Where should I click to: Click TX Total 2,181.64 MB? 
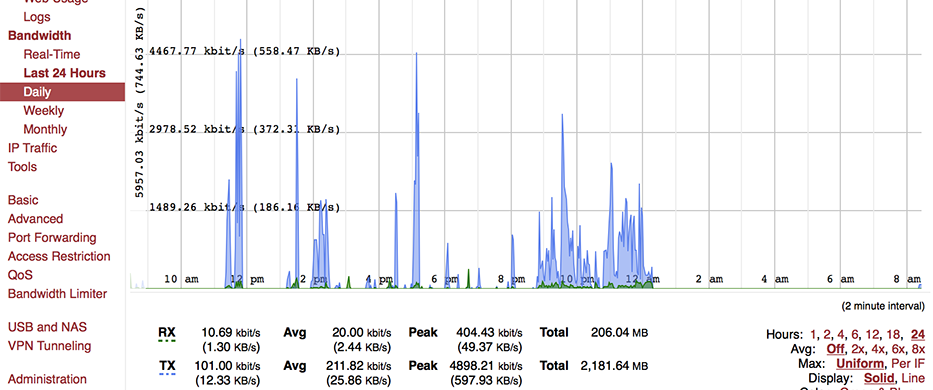tap(613, 366)
